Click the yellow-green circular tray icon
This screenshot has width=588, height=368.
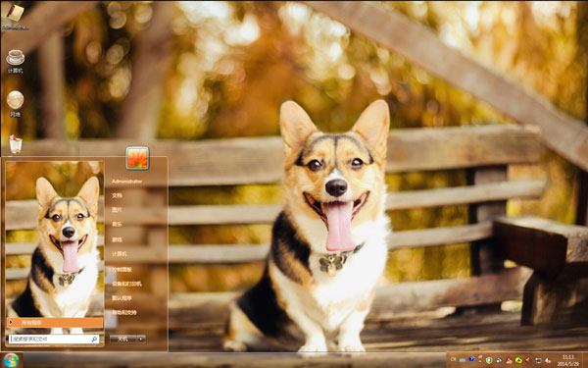[518, 360]
